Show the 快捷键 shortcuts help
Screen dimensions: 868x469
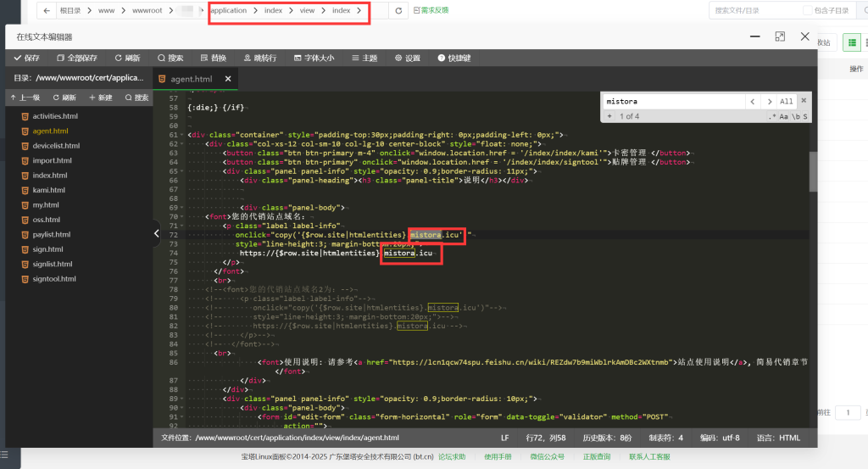454,59
